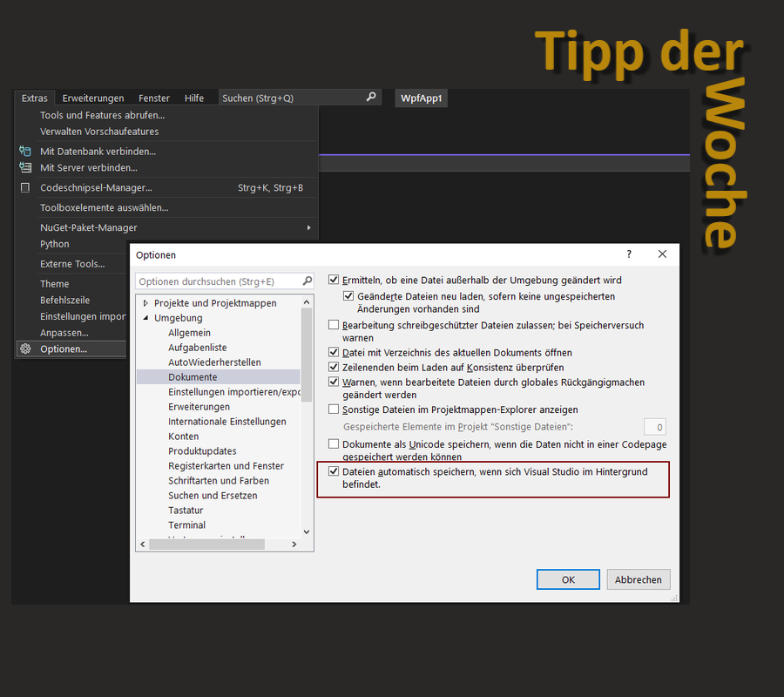Image resolution: width=784 pixels, height=697 pixels.
Task: Open the NuGet-Paket-Manager submenu arrow
Action: [309, 227]
